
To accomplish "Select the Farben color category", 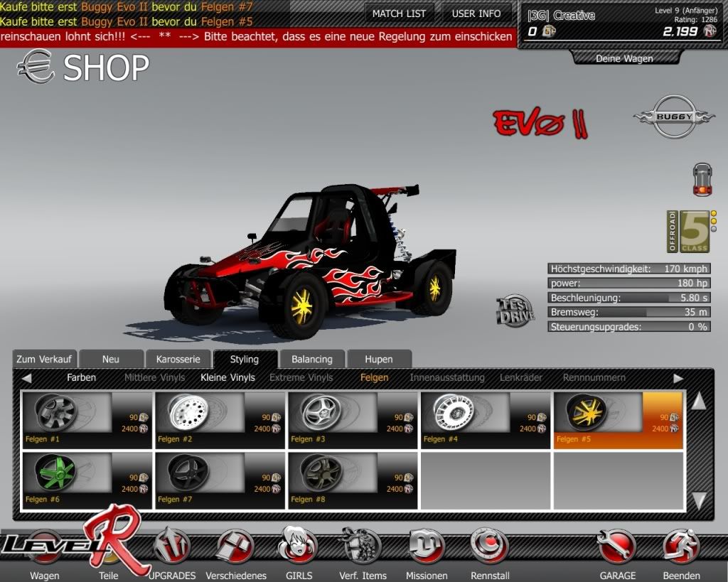I will [81, 377].
